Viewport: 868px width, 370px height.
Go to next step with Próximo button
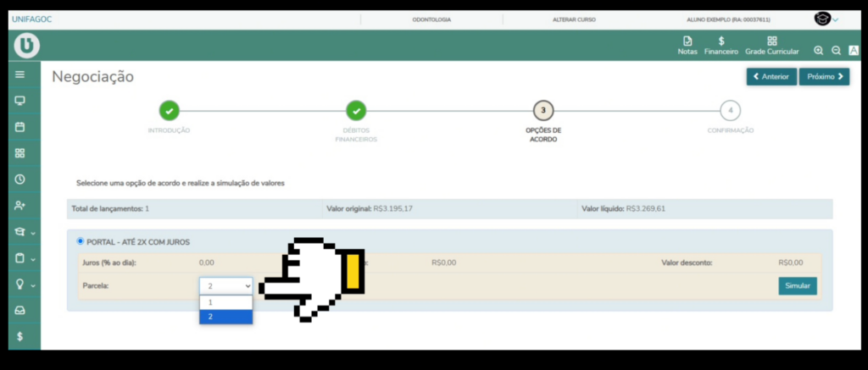pos(824,77)
